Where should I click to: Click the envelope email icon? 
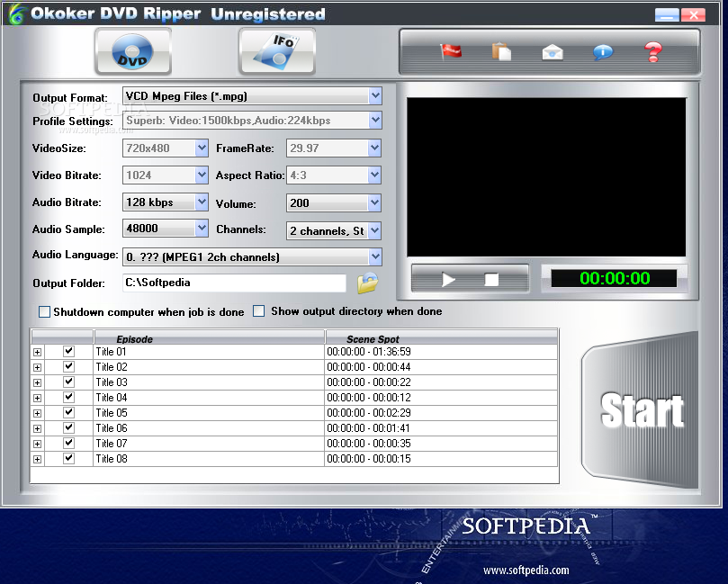pyautogui.click(x=553, y=51)
